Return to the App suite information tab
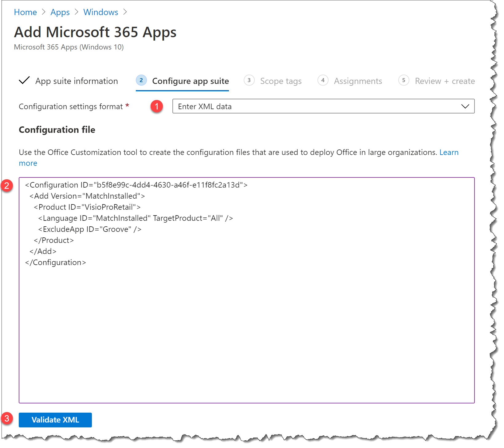This screenshot has width=504, height=448. tap(77, 81)
